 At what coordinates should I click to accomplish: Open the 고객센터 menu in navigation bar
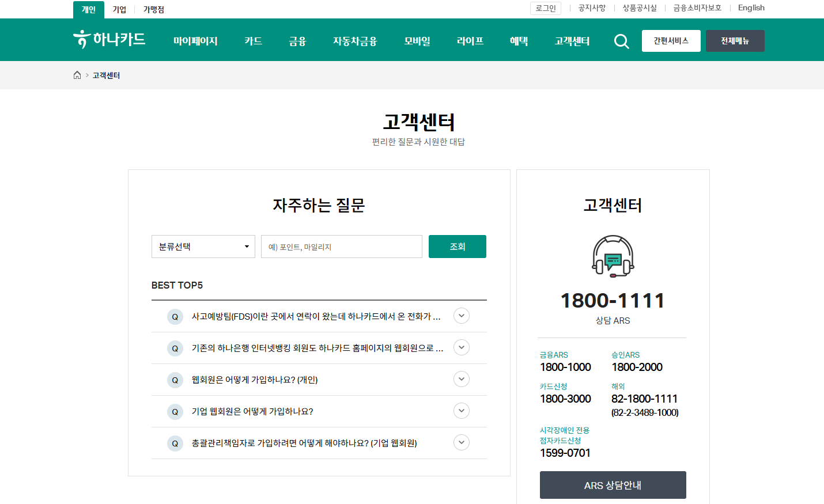click(572, 41)
